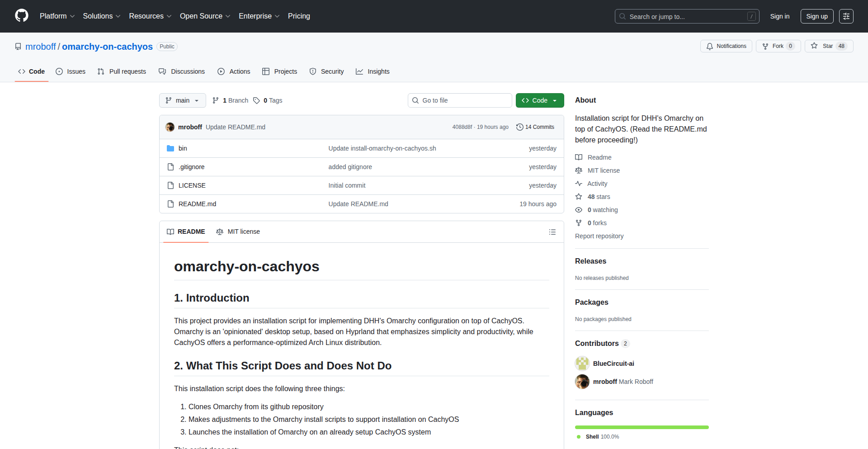The height and width of the screenshot is (449, 868).
Task: Switch to the Issues tab
Action: pos(71,71)
